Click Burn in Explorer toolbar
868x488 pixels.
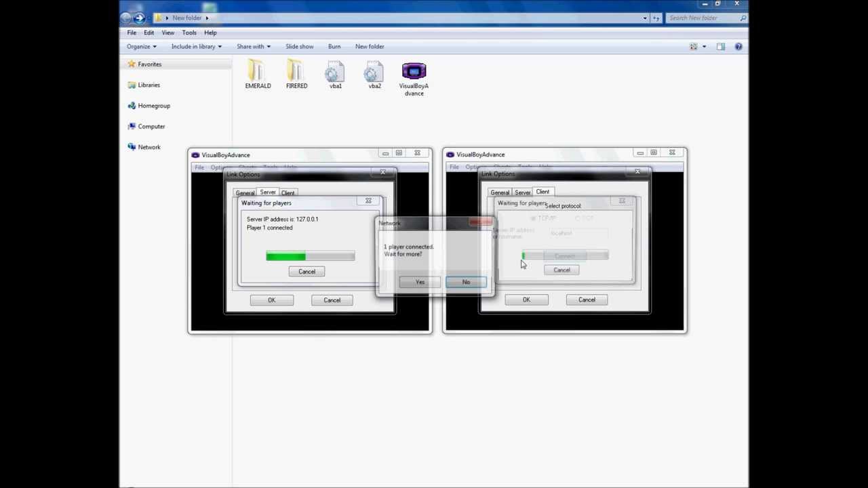click(334, 47)
